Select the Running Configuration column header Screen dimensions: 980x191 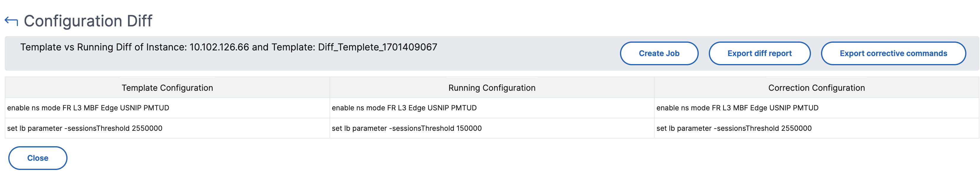click(491, 88)
